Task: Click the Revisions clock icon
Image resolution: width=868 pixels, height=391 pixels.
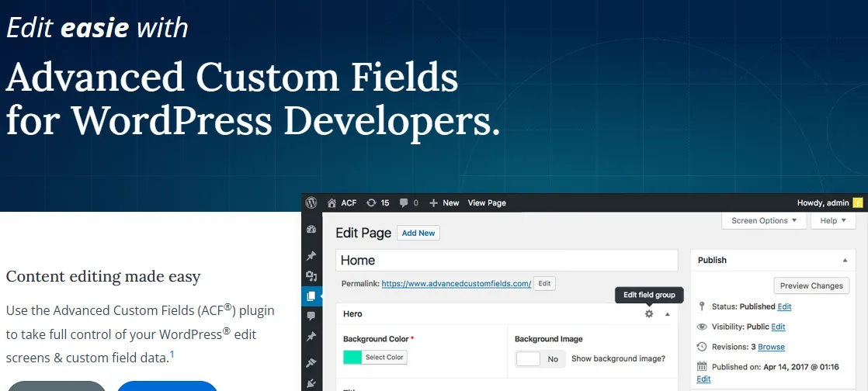Action: pyautogui.click(x=702, y=347)
